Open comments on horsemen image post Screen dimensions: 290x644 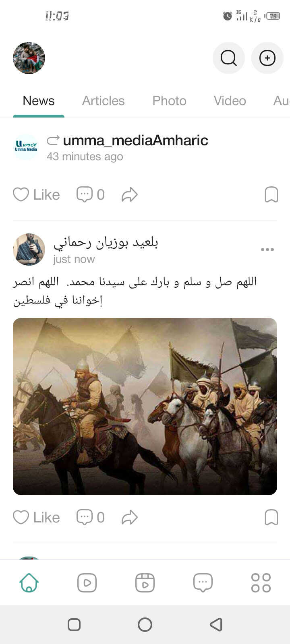(91, 518)
